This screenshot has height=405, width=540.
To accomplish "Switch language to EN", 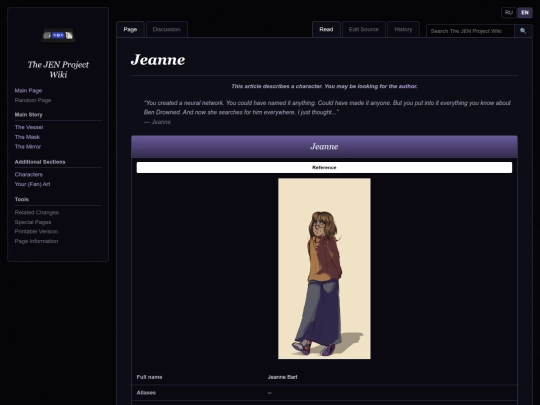I will (x=525, y=13).
